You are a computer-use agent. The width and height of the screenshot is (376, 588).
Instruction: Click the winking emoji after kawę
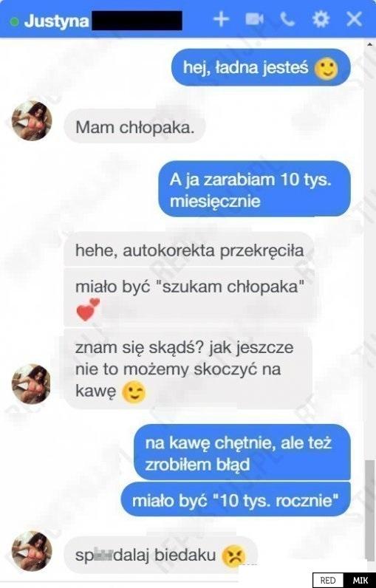[134, 392]
